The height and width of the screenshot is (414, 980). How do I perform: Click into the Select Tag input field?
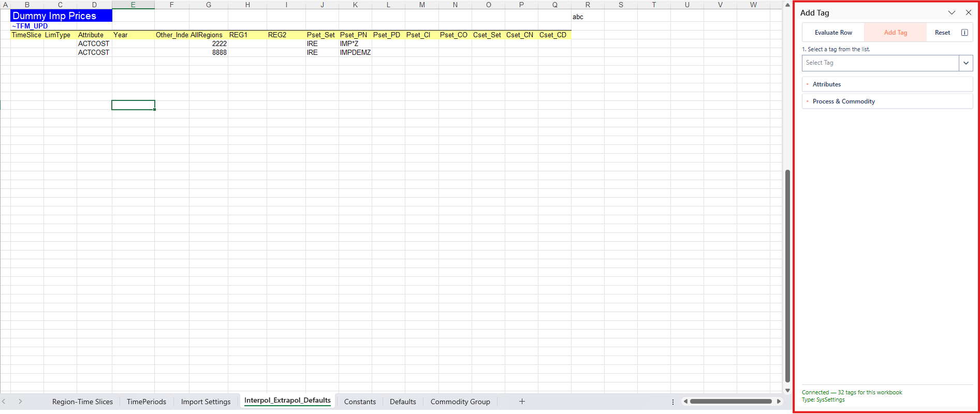(881, 63)
